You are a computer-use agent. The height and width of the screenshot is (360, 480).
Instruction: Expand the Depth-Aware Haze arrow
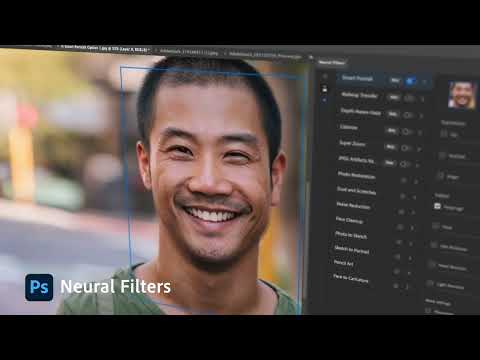[x=421, y=116]
